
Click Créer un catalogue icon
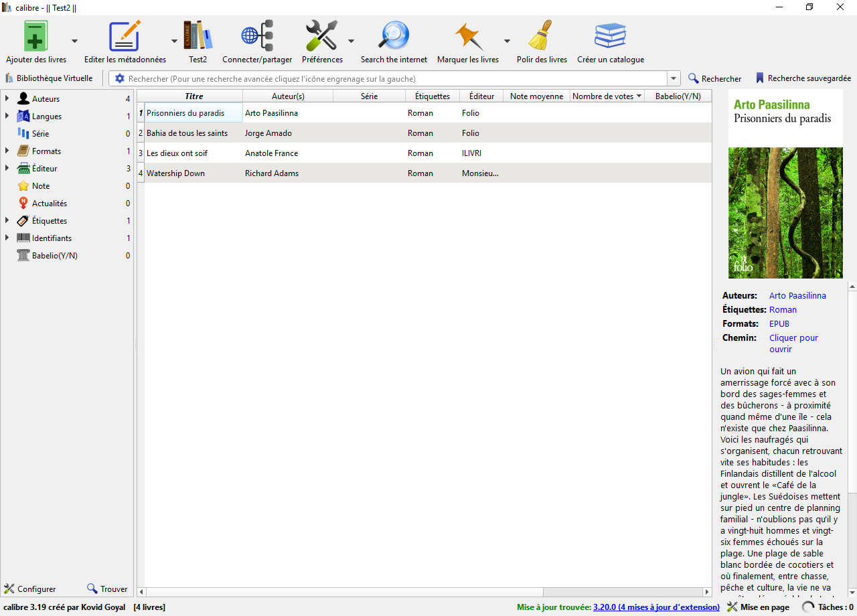[x=611, y=35]
